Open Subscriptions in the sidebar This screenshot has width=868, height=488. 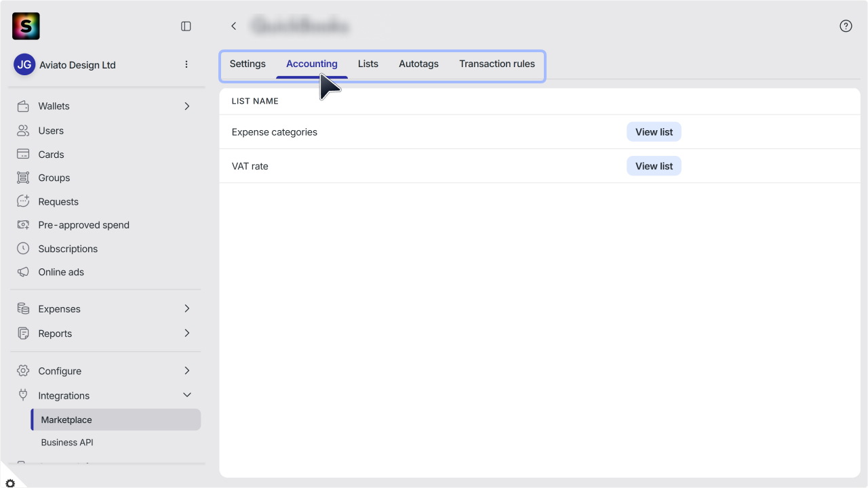68,249
